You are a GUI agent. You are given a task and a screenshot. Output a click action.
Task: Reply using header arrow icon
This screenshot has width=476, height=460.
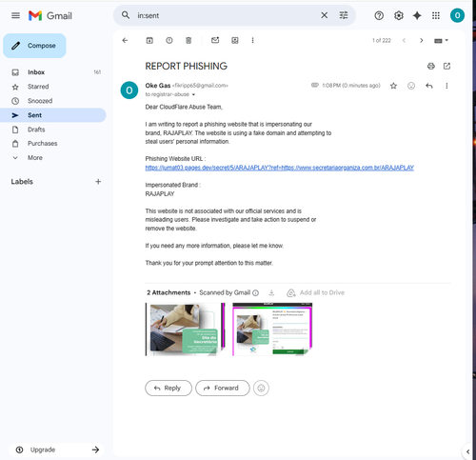click(x=429, y=86)
